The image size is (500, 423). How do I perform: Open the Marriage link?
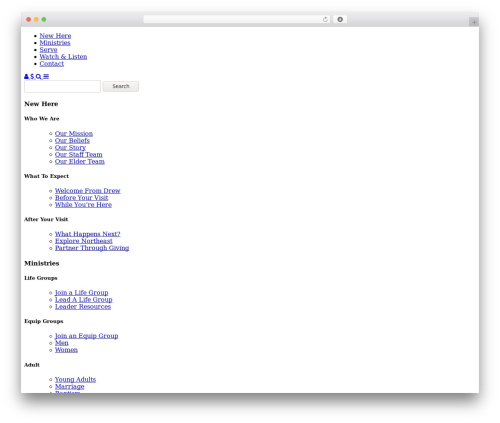pyautogui.click(x=70, y=387)
